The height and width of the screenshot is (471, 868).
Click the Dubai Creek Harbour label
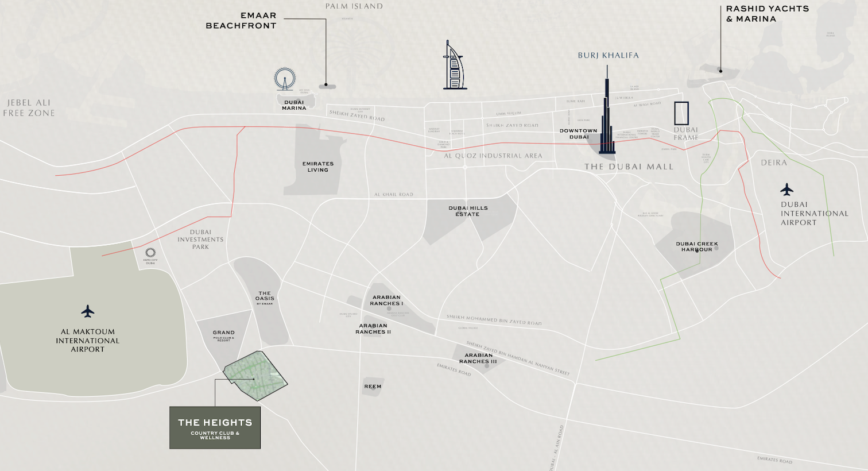(697, 246)
